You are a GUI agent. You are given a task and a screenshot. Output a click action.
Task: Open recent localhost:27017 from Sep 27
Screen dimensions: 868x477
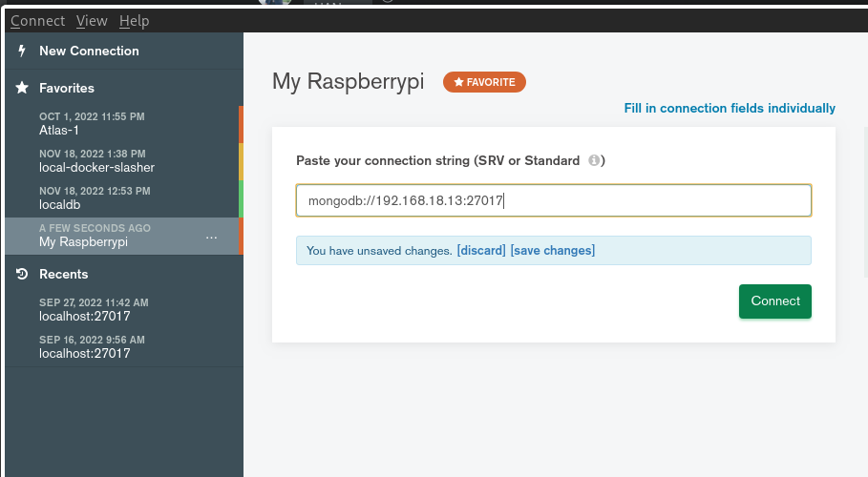coord(124,310)
